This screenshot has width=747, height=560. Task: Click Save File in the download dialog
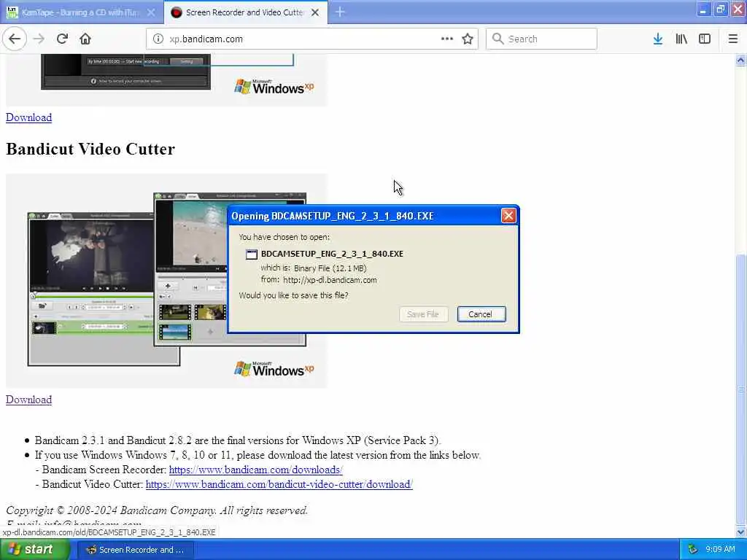click(x=423, y=314)
